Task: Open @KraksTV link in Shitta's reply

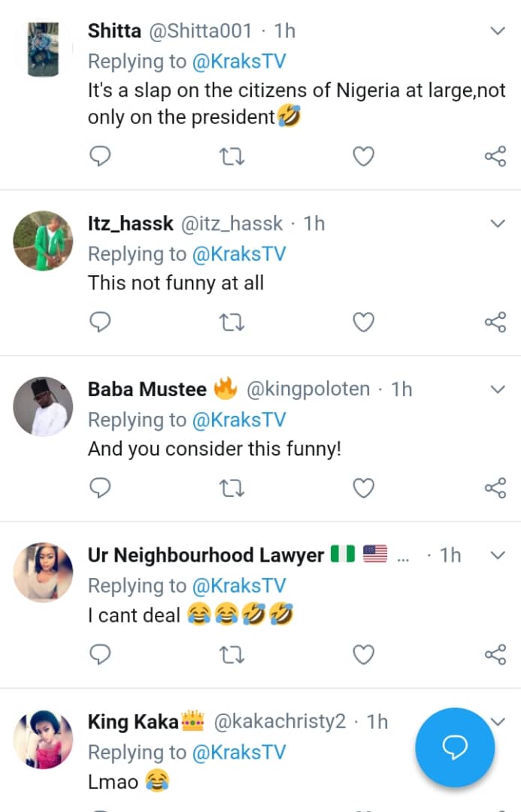Action: (x=239, y=62)
